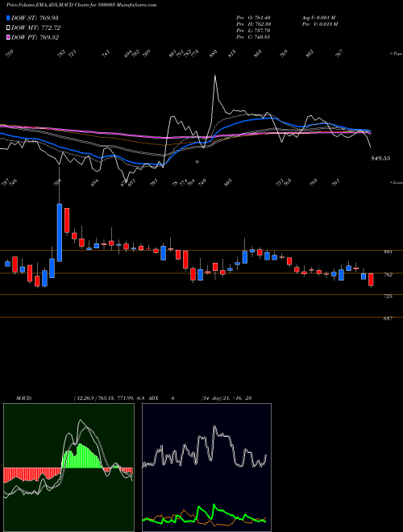
Task: Click the peak of the white price line spike
Action: 215,76
